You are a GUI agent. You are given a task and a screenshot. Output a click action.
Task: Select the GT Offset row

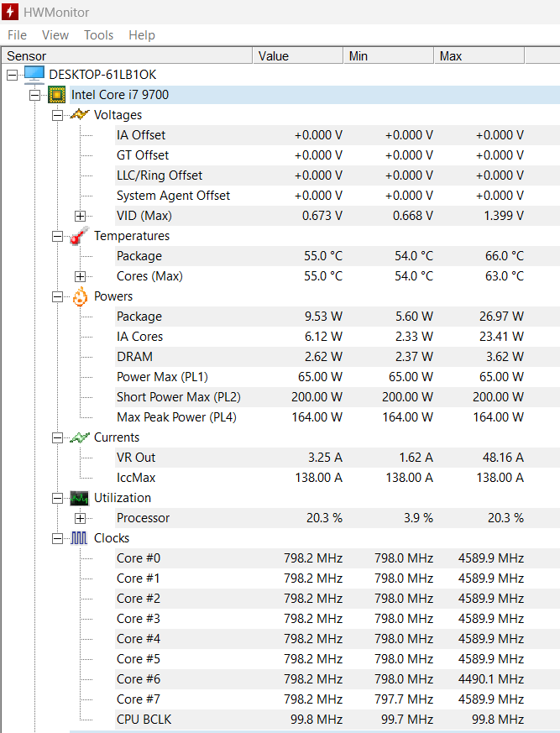[338, 155]
